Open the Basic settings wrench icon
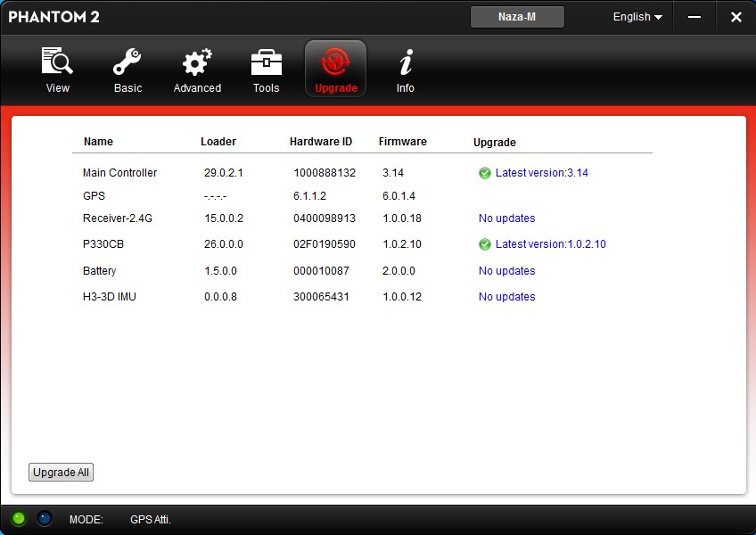The image size is (756, 535). [127, 62]
